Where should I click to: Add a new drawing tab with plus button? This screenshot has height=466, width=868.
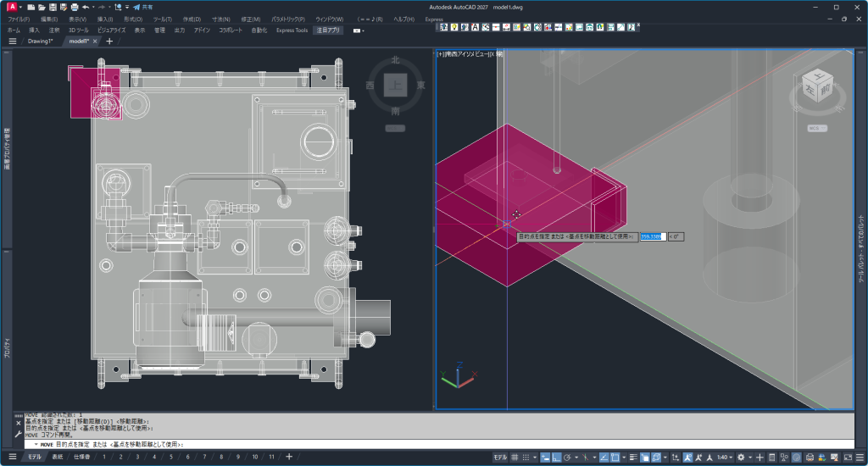click(x=108, y=41)
